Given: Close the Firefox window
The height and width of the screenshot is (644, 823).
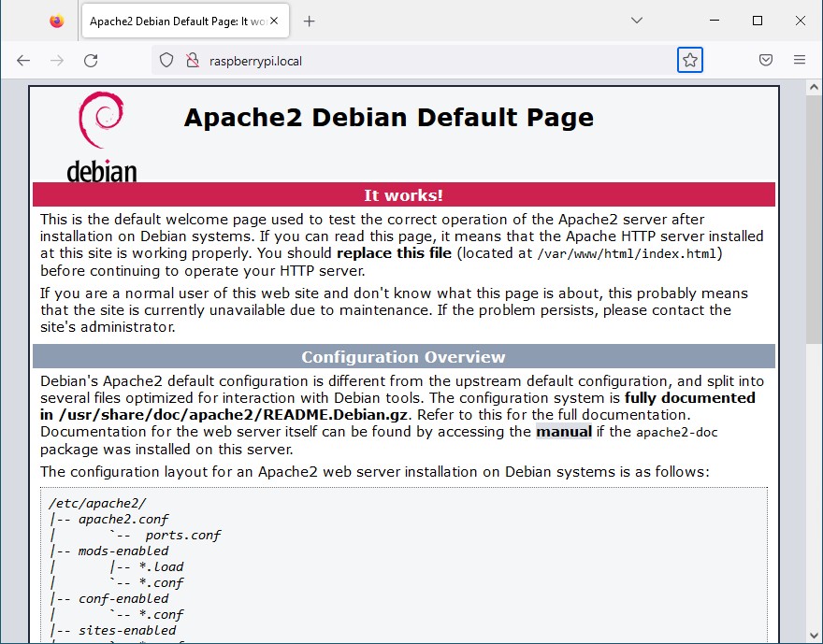Looking at the screenshot, I should pyautogui.click(x=801, y=21).
